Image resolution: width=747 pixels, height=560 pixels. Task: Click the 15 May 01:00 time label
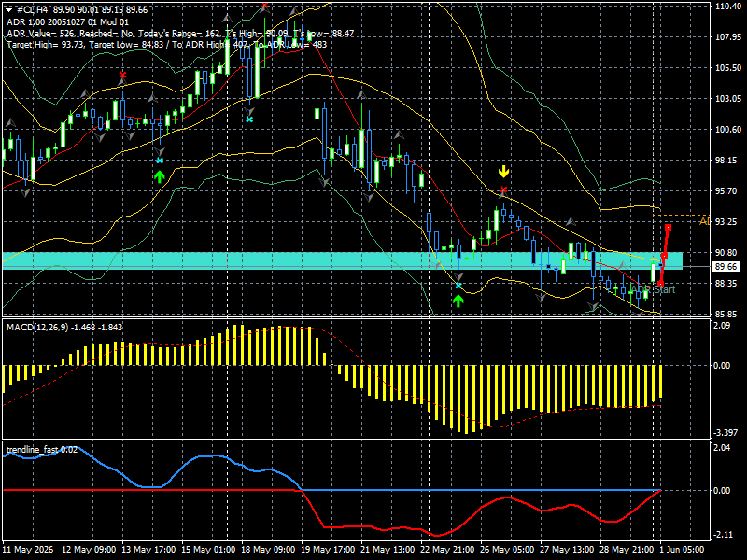click(x=208, y=549)
